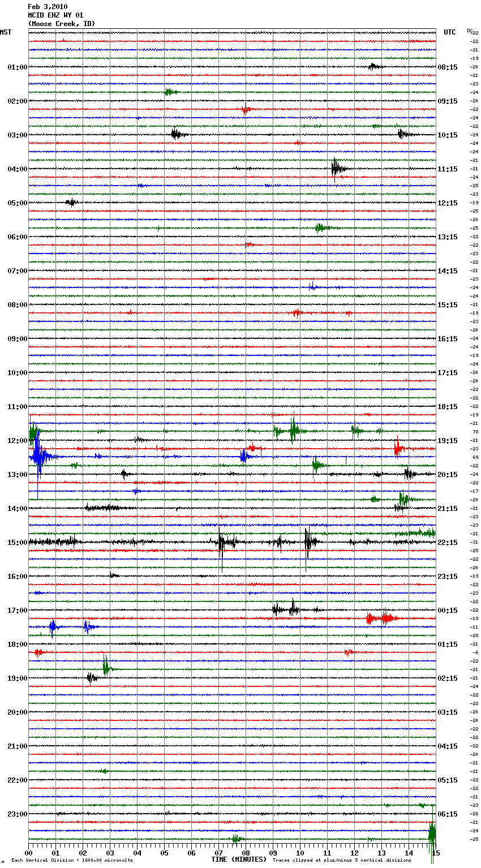Screen dimensions: 481x868
Task: Select the 19:15 UTC time label
Action: [448, 441]
